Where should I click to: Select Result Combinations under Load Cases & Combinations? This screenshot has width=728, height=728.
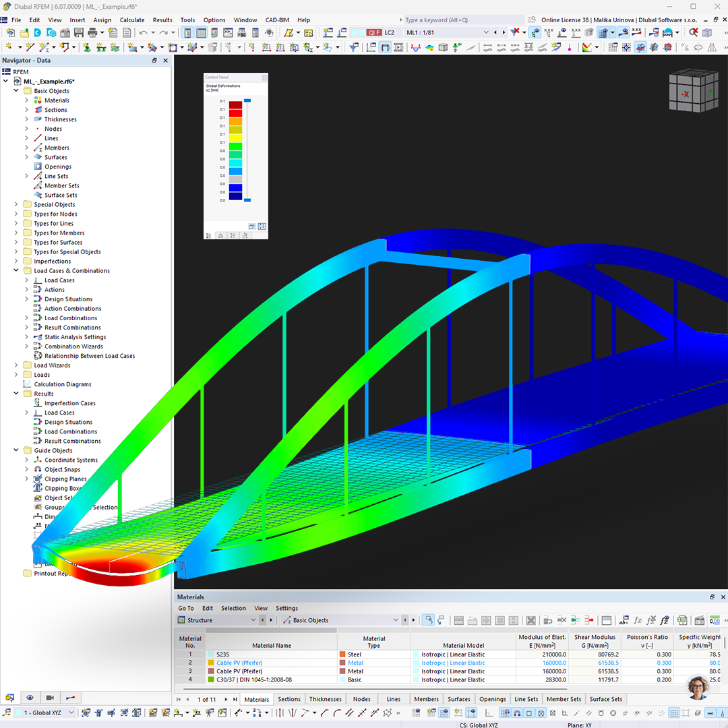tap(72, 328)
